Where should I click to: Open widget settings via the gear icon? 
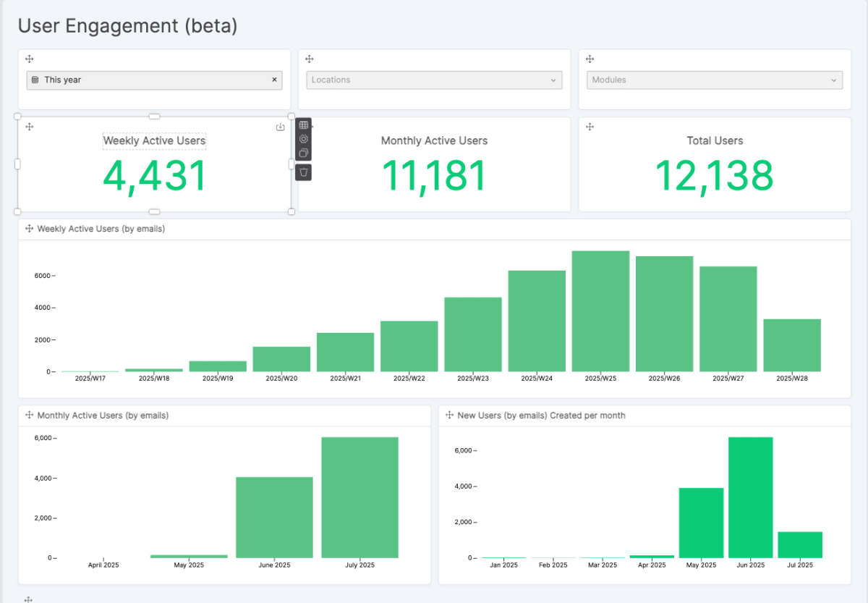[x=304, y=139]
